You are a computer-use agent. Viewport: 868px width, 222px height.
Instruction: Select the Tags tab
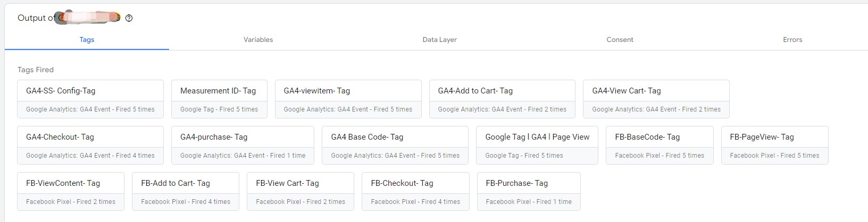pos(87,40)
